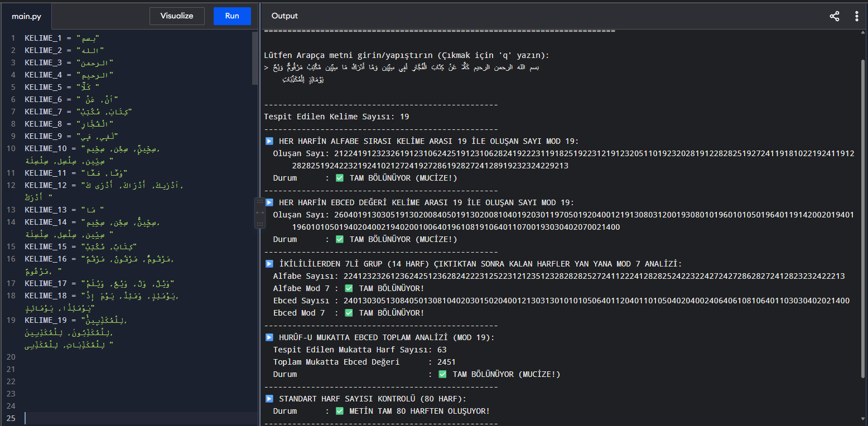This screenshot has height=426, width=868.
Task: Click the code editor vertical scrollbar
Action: (x=255, y=59)
